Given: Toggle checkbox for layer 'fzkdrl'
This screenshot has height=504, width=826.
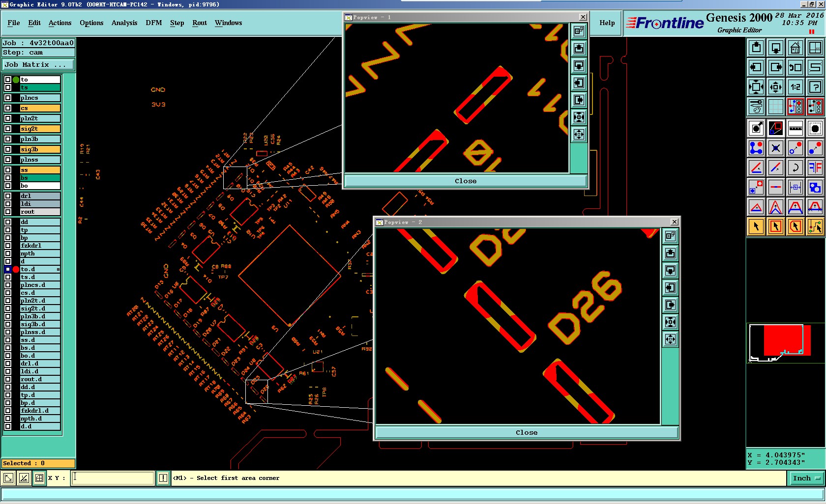Looking at the screenshot, I should click(8, 246).
